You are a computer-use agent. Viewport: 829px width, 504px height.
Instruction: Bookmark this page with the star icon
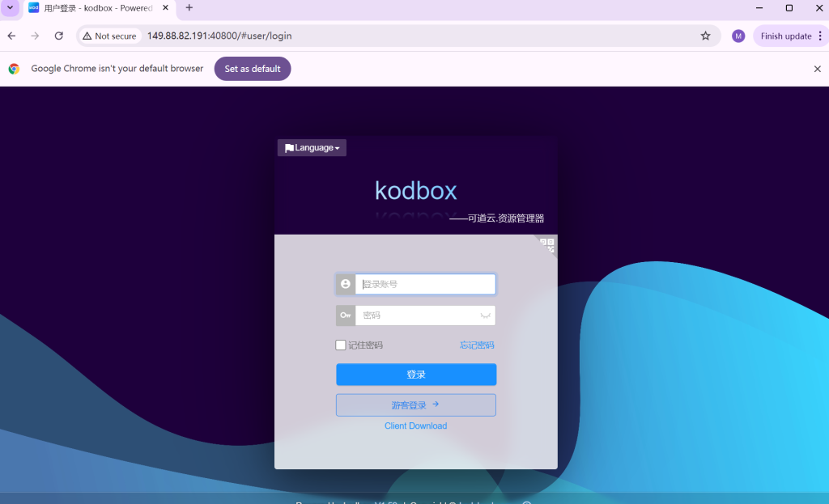[705, 36]
